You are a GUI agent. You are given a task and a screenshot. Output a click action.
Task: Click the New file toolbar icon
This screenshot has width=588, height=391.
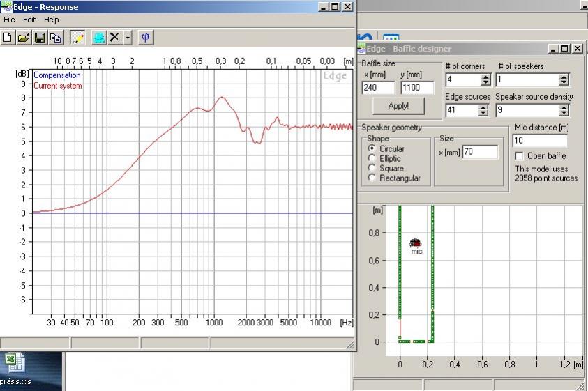pos(8,37)
